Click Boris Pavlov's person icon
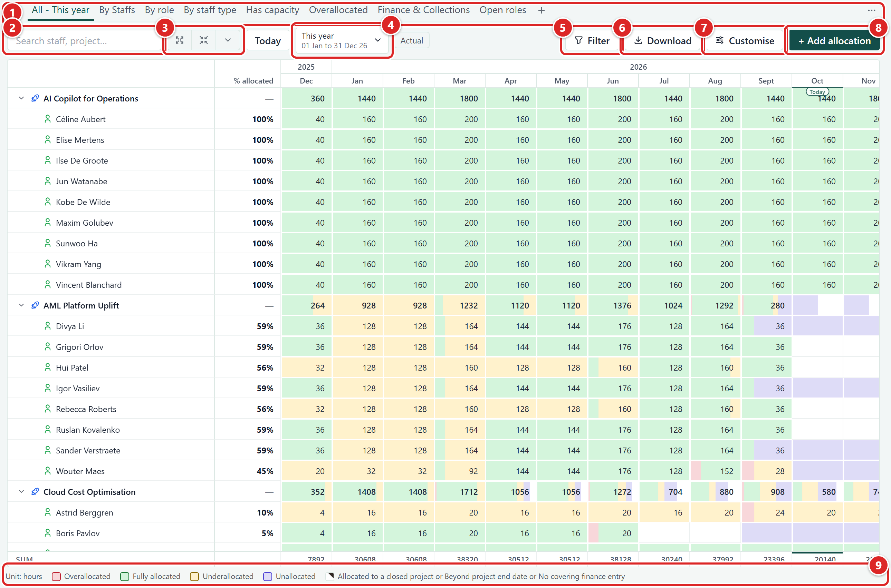The image size is (891, 588). (48, 533)
